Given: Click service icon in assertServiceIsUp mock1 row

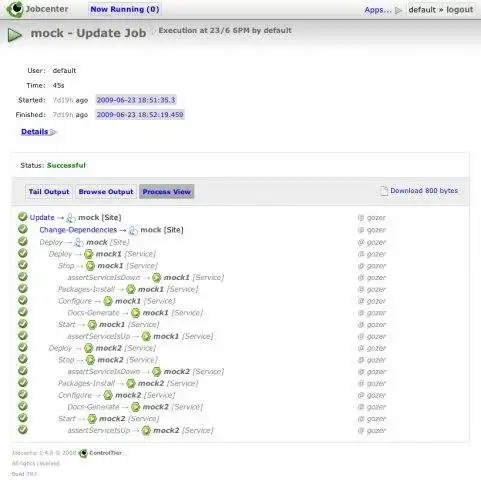Looking at the screenshot, I should point(146,336).
